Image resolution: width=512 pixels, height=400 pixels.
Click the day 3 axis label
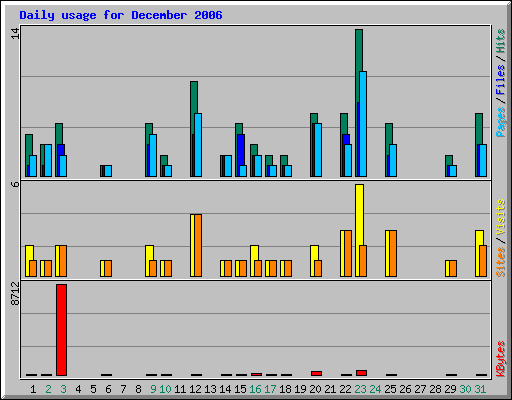pos(63,389)
